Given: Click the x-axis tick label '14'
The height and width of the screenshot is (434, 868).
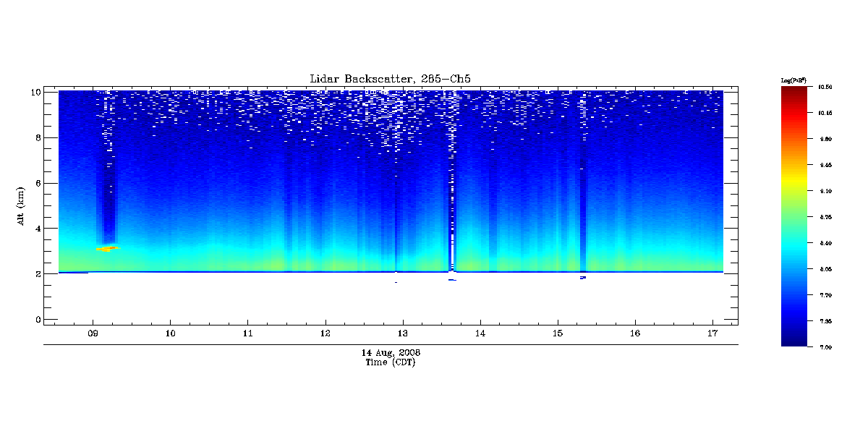Looking at the screenshot, I should pyautogui.click(x=480, y=334).
